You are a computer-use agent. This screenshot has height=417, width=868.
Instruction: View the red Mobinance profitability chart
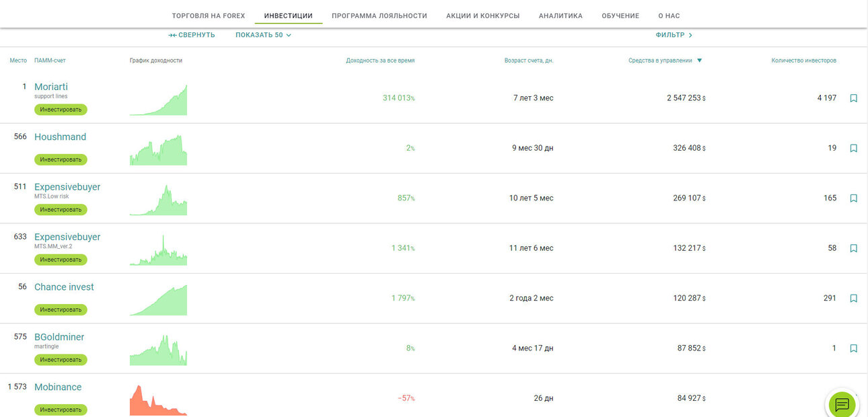click(158, 400)
